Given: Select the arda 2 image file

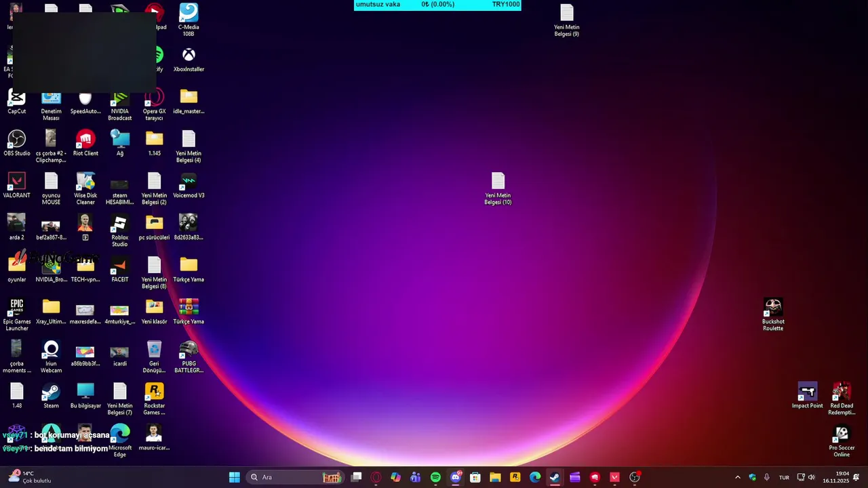Looking at the screenshot, I should [16, 227].
